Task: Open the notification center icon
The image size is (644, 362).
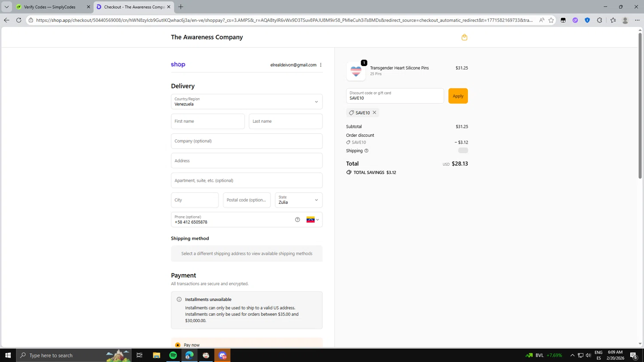Action: (634, 355)
